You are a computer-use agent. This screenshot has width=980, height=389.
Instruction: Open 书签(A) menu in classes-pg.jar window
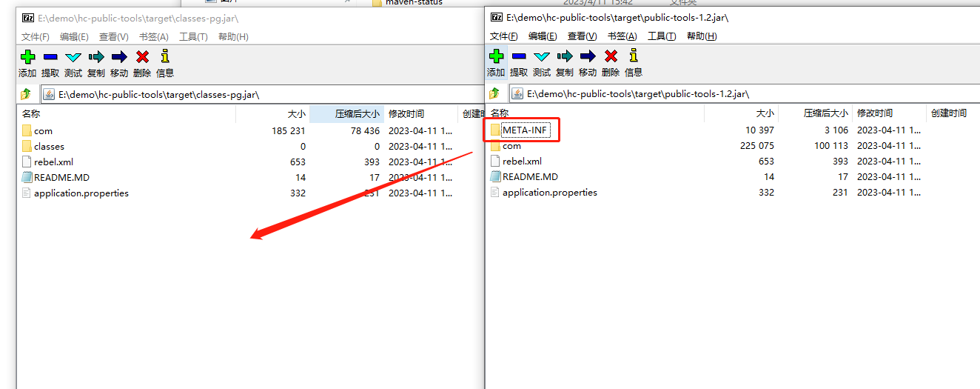(153, 36)
